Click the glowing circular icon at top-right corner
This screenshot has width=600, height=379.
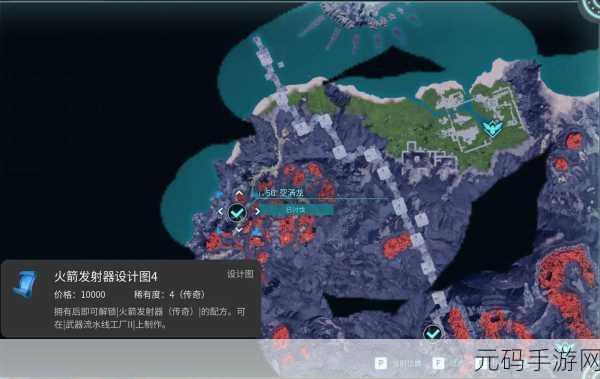(591, 10)
